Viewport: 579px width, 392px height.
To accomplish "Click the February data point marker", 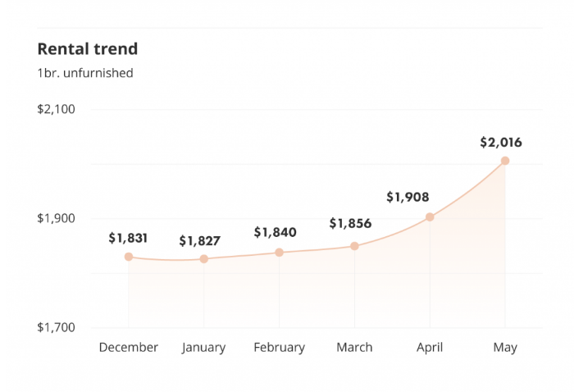I will [x=279, y=253].
